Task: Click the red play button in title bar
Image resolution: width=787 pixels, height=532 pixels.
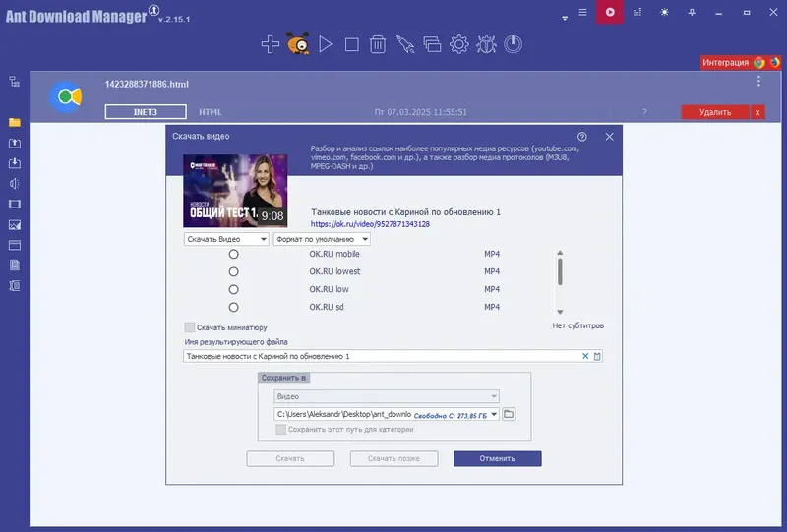Action: [610, 12]
